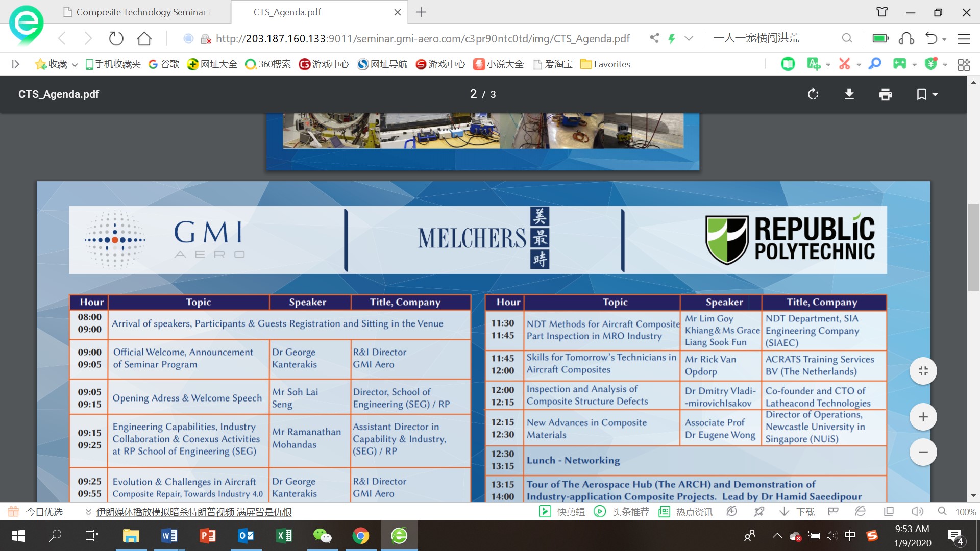Open the Windows notification center
Screen dimensions: 980x551
955,536
